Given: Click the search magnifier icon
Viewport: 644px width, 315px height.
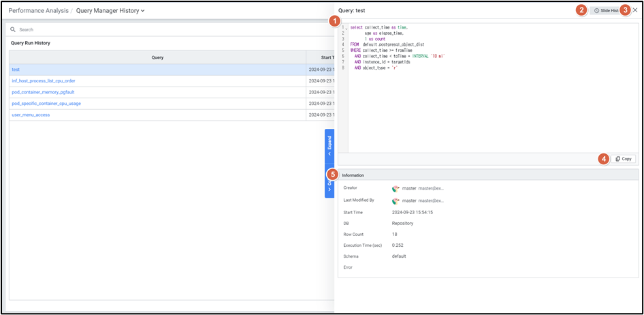Looking at the screenshot, I should pos(13,30).
